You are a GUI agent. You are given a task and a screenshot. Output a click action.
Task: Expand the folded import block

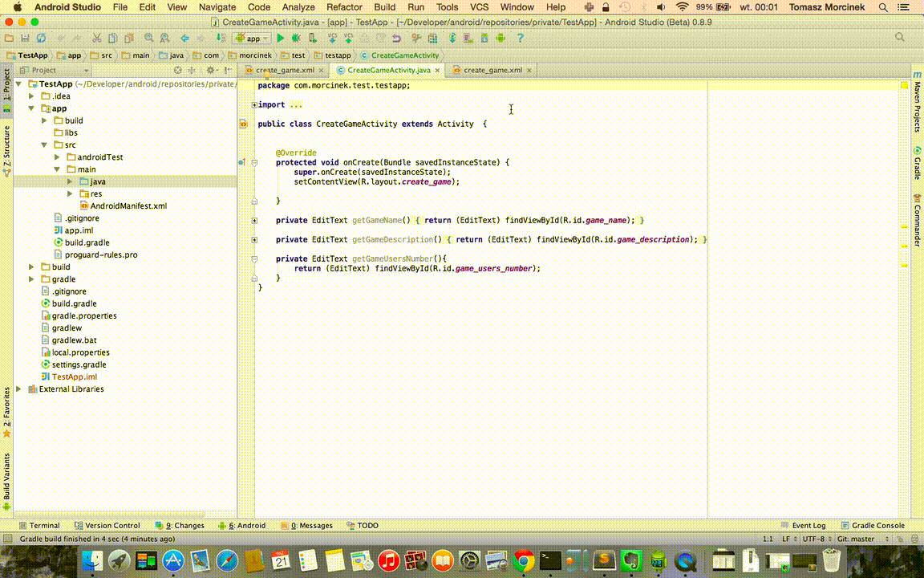[254, 105]
